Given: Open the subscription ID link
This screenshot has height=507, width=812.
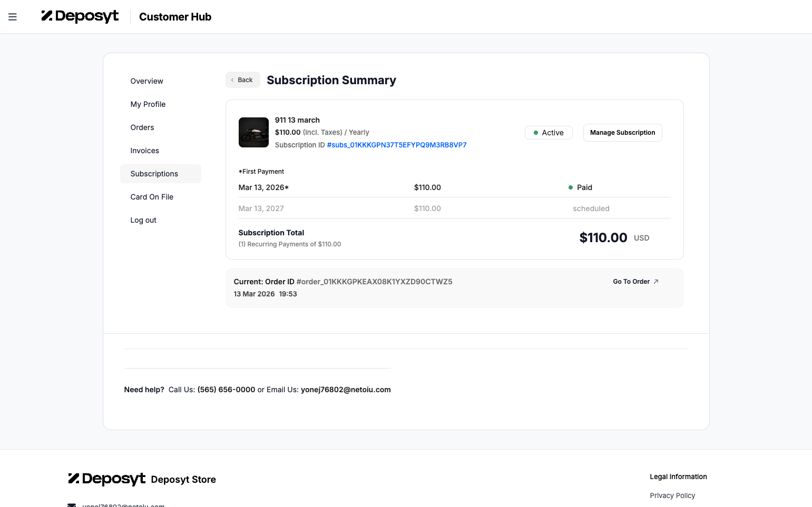Looking at the screenshot, I should click(397, 145).
